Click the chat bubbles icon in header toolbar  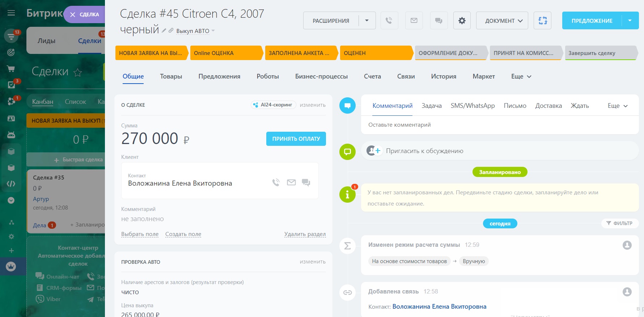[438, 21]
